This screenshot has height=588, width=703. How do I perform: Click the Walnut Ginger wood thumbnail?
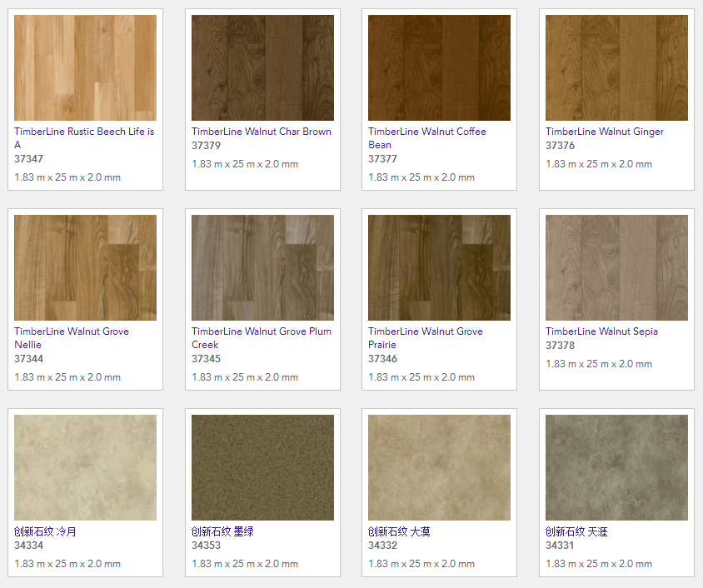616,67
